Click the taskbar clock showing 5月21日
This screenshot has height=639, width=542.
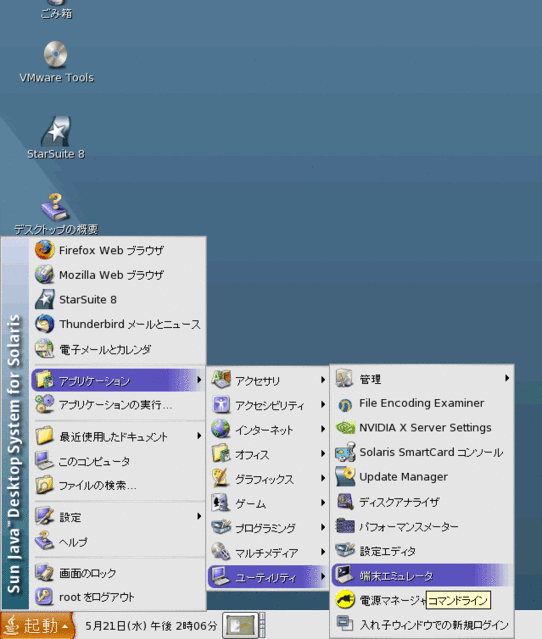click(x=151, y=626)
